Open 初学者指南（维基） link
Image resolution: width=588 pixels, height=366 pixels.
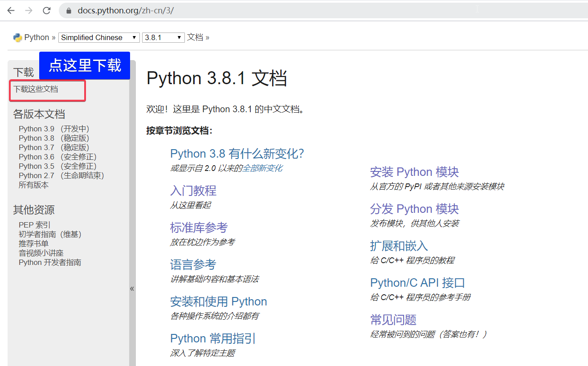[x=50, y=234]
